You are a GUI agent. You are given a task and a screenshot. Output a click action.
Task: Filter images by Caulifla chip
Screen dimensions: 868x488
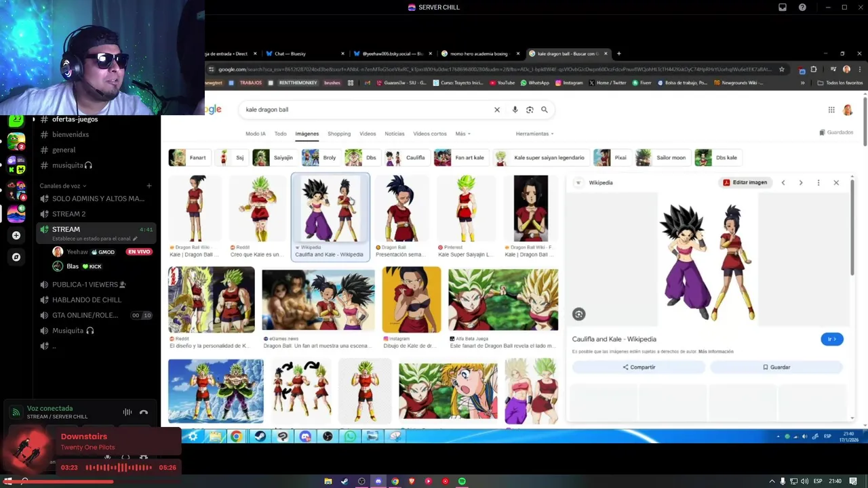click(x=407, y=158)
